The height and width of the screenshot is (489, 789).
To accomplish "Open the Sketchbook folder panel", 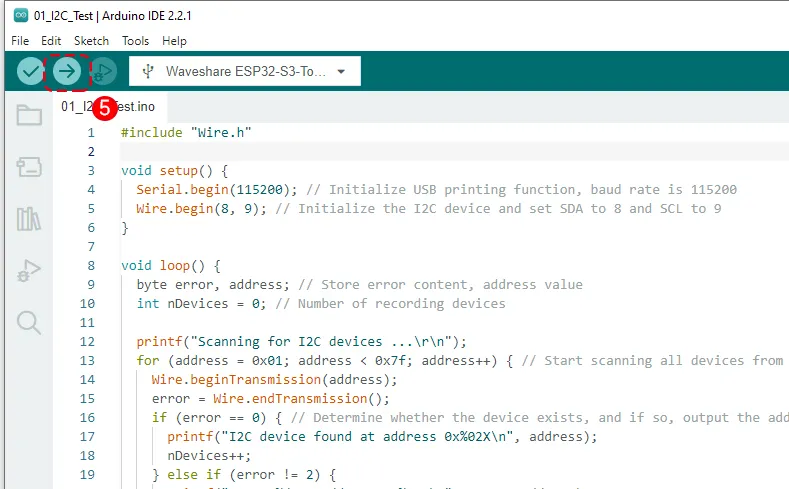I will pos(29,116).
